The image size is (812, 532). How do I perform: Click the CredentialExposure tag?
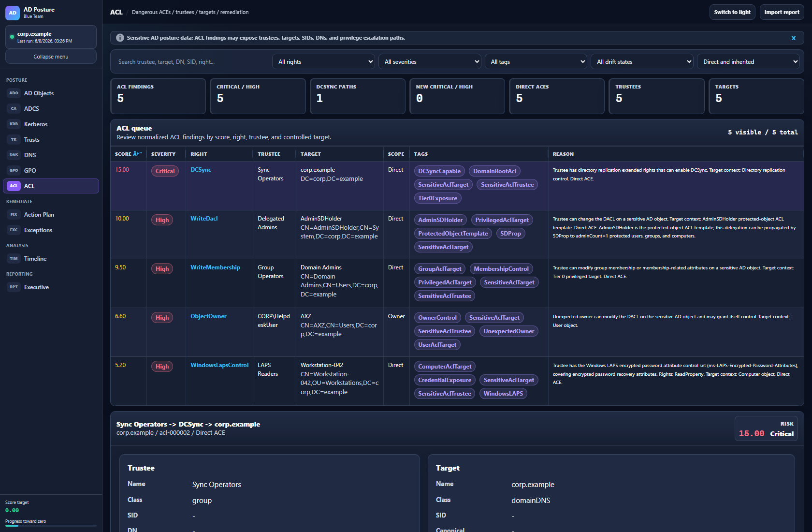(445, 380)
